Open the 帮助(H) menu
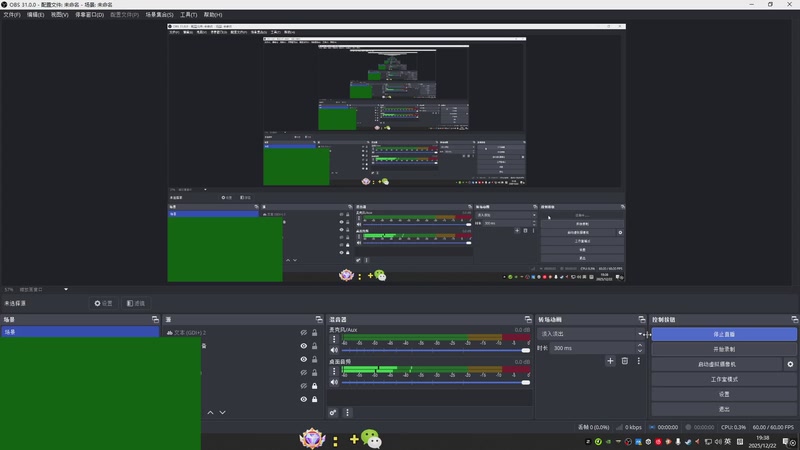Image resolution: width=800 pixels, height=450 pixels. coord(213,15)
